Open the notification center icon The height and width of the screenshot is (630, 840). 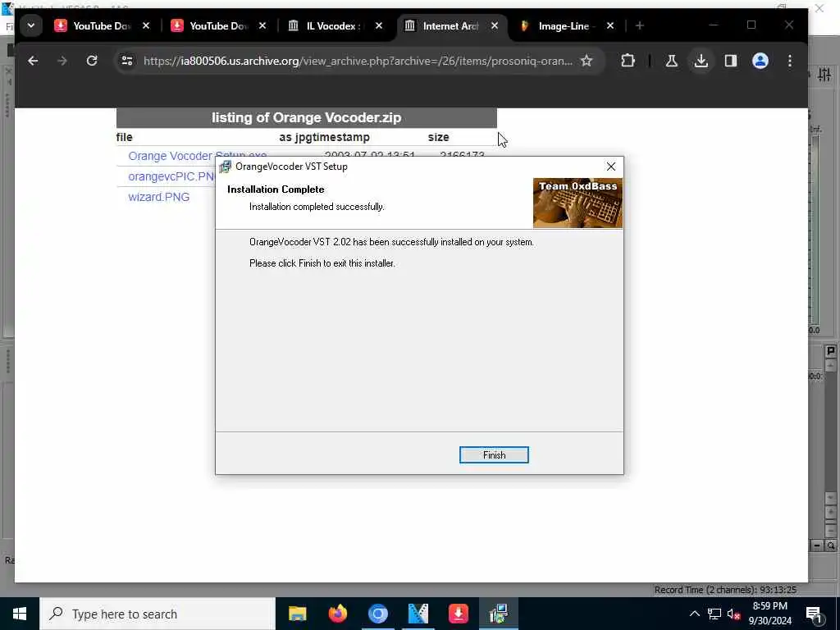815,614
